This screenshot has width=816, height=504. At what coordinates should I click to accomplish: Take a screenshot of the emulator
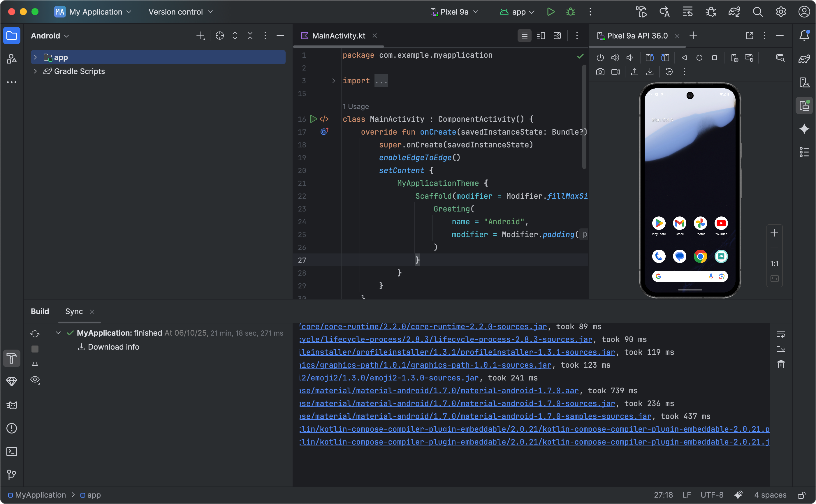[600, 72]
